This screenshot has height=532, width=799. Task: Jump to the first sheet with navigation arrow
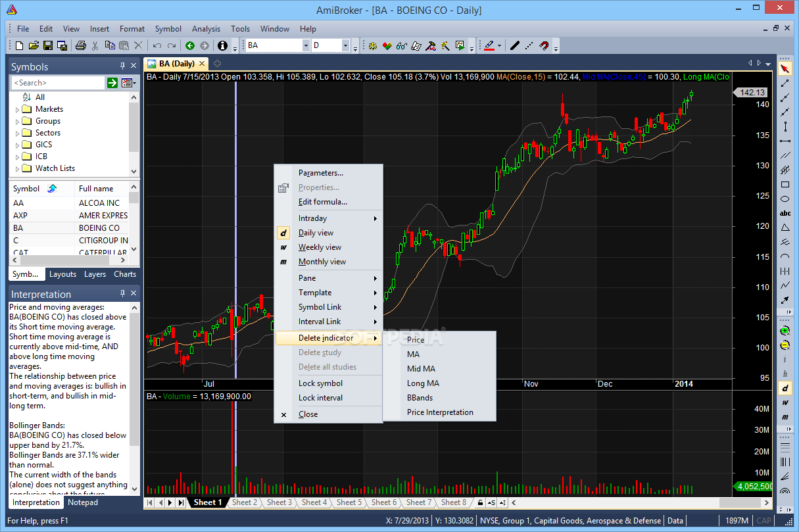click(149, 502)
